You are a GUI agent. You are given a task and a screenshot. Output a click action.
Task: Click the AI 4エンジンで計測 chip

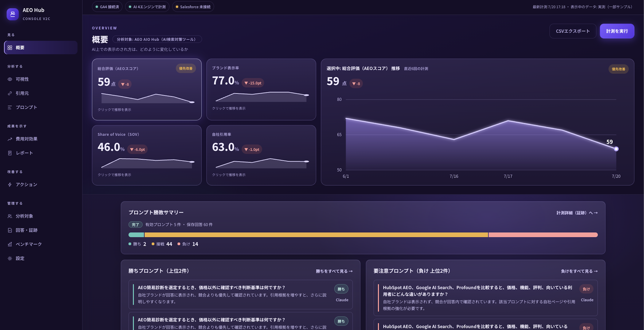point(147,7)
